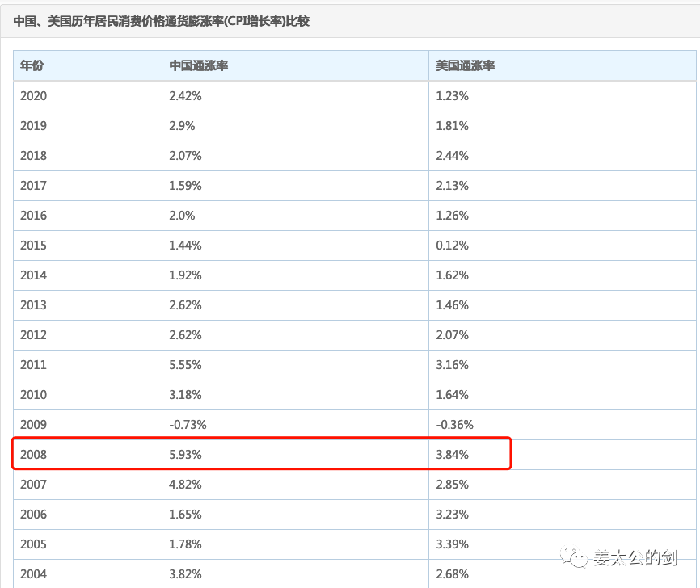Click the year cell 2005
Viewport: 700px width, 588px height.
coord(33,544)
